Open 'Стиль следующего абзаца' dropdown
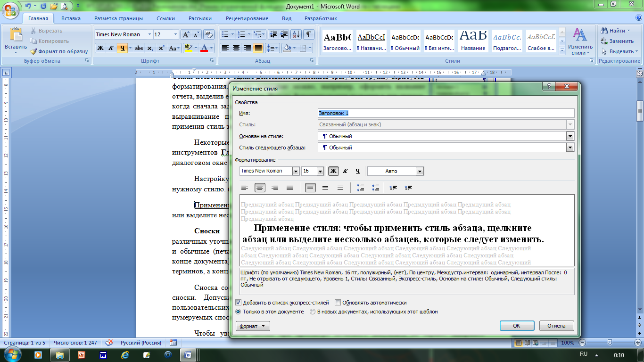Screen dimensions: 644x362 [x=570, y=148]
